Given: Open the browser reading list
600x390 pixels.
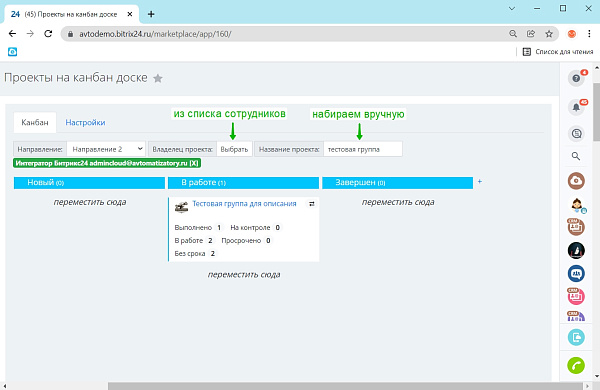Looking at the screenshot, I should [558, 52].
